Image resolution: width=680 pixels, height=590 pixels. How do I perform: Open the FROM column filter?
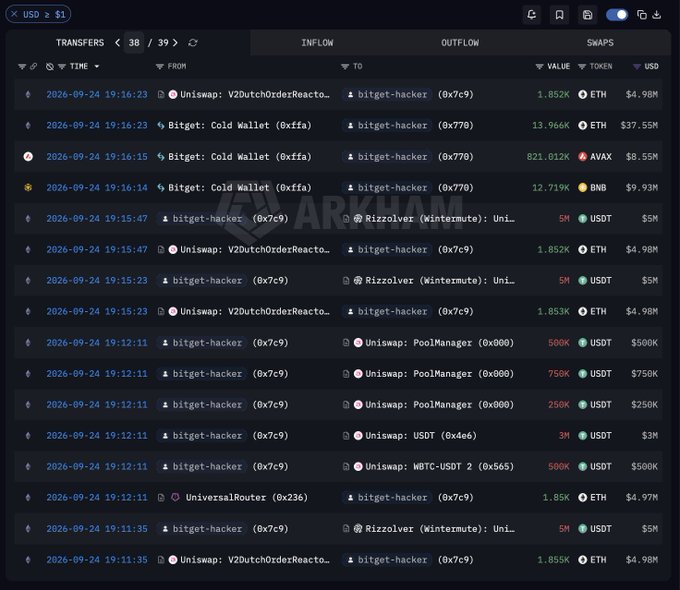point(160,66)
